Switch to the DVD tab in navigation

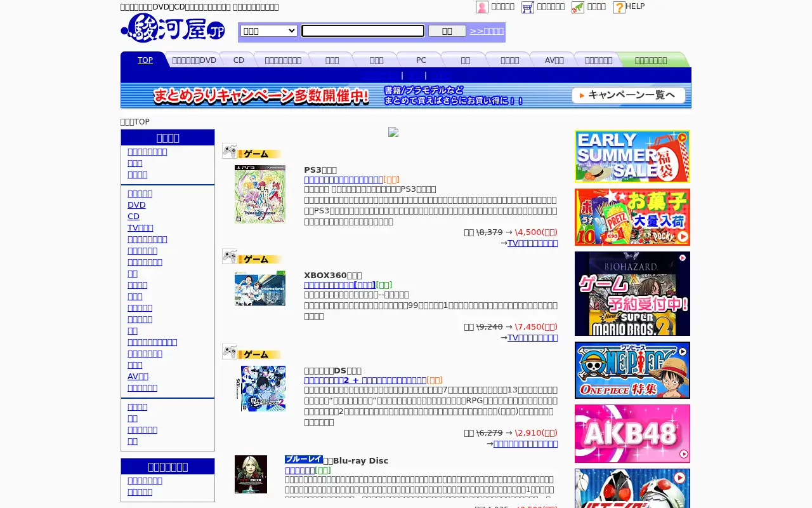click(x=194, y=60)
